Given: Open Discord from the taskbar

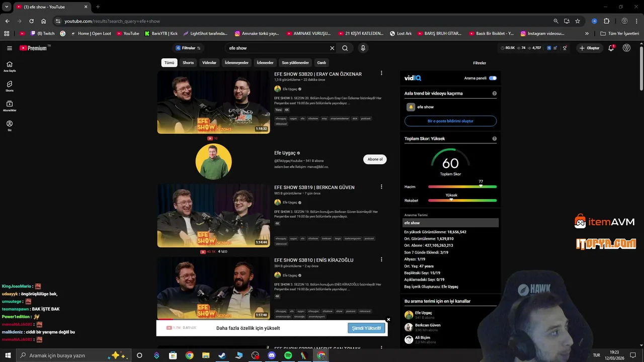Looking at the screenshot, I should pyautogui.click(x=272, y=355).
